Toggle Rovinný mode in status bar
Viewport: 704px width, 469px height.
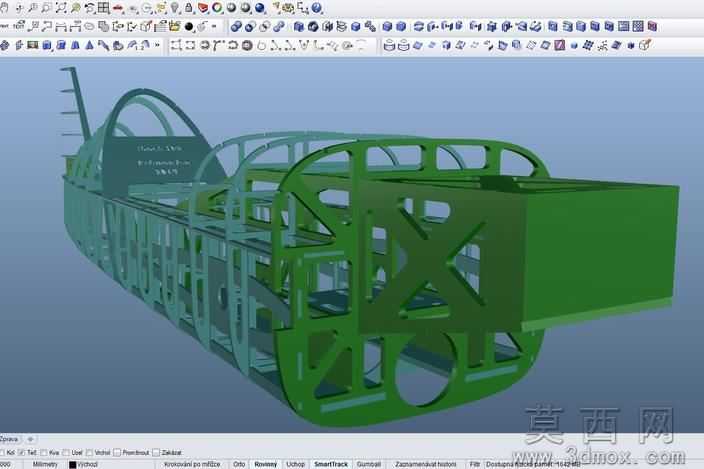266,464
